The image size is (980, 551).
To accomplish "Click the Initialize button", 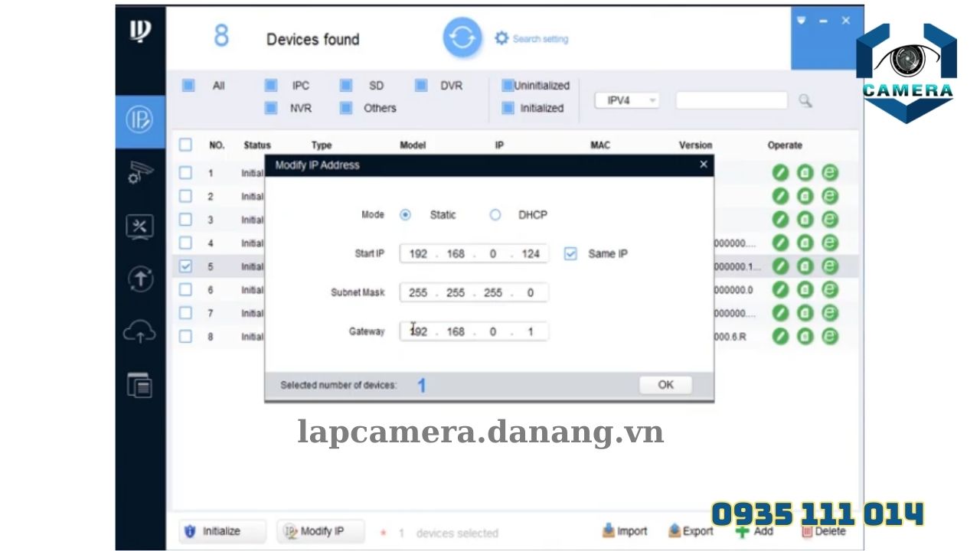I will [221, 530].
